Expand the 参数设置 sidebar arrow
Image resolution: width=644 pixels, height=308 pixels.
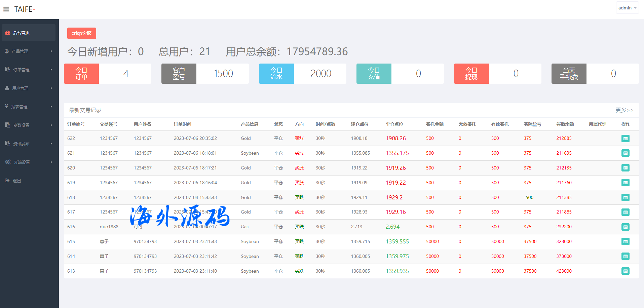(51, 125)
